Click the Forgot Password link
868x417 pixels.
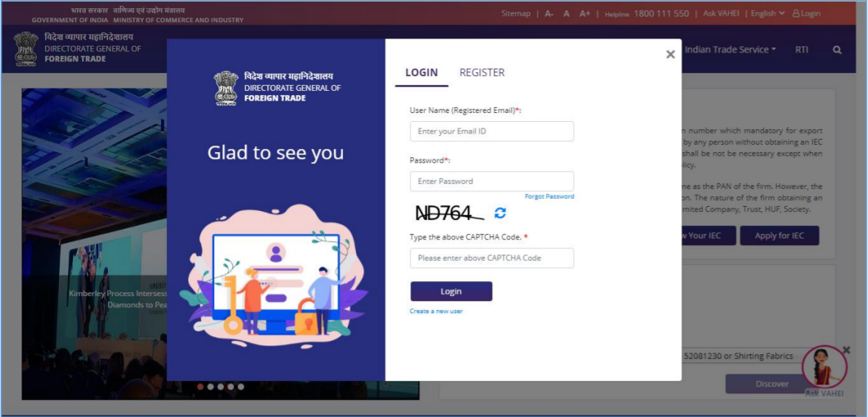(x=549, y=196)
